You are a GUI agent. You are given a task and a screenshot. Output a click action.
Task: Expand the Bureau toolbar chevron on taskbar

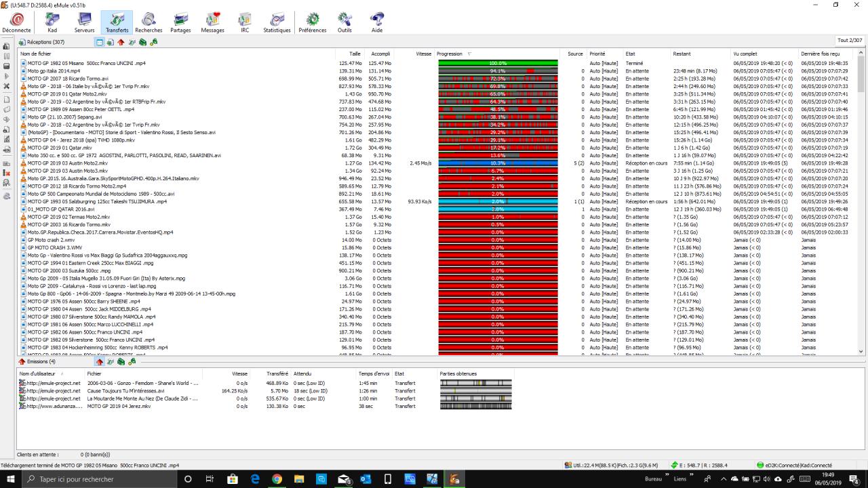click(667, 476)
